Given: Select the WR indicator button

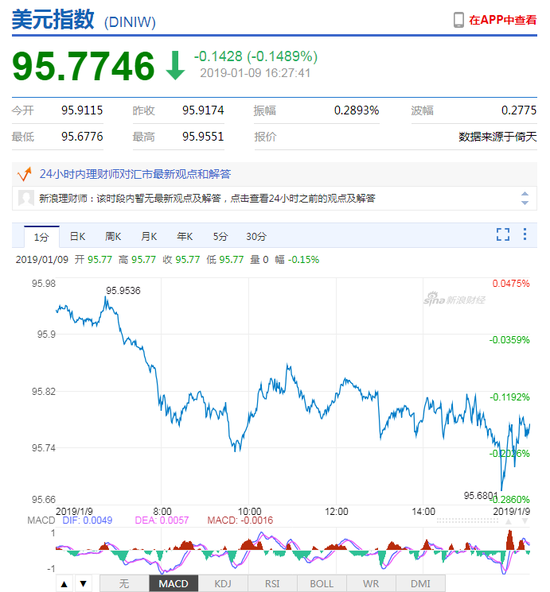Looking at the screenshot, I should [371, 584].
